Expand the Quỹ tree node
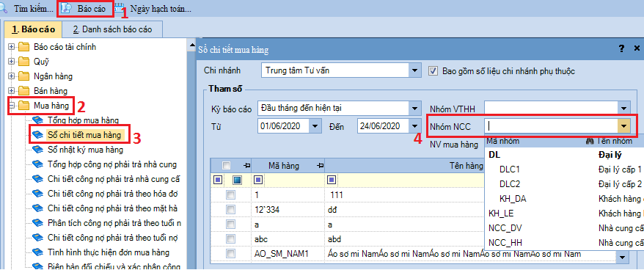The image size is (644, 270). tap(12, 62)
